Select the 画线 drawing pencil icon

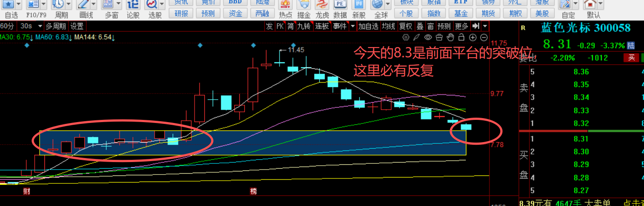tap(83, 4)
